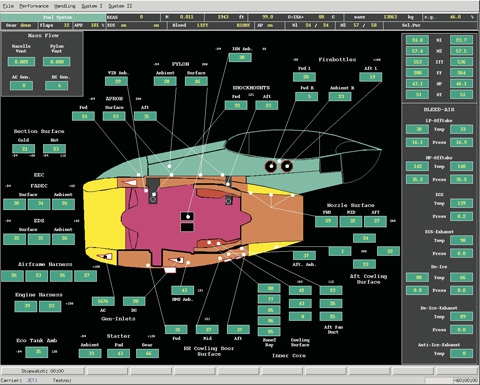Click the RH Cowling Door Aft value
The height and width of the screenshot is (385, 480).
238,330
